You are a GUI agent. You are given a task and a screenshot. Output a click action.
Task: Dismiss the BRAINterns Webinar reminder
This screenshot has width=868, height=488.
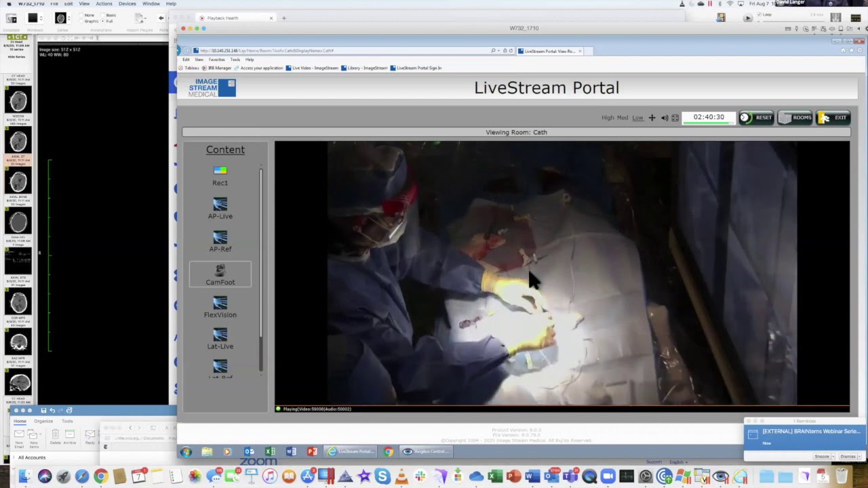coord(848,457)
